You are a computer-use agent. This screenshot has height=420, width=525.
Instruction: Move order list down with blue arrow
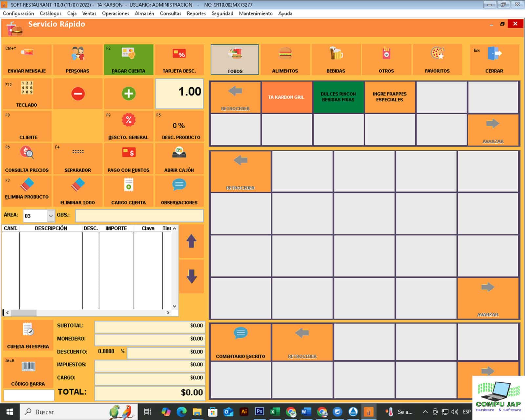point(192,276)
